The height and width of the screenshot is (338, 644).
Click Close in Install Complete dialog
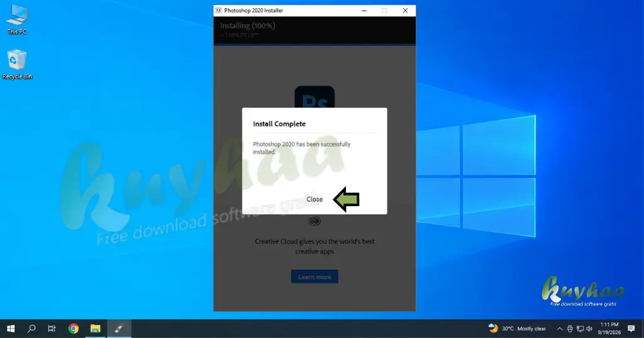click(x=314, y=199)
